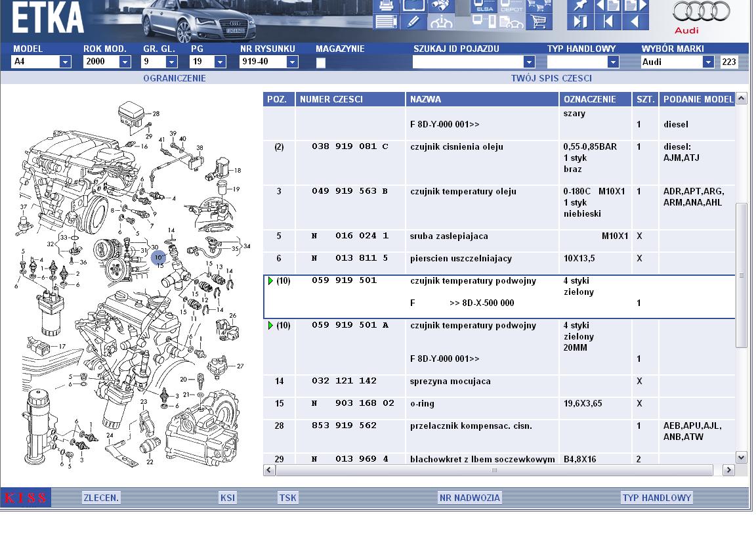This screenshot has height=547, width=756.
Task: Click the plain left arrow back icon
Action: 635,22
